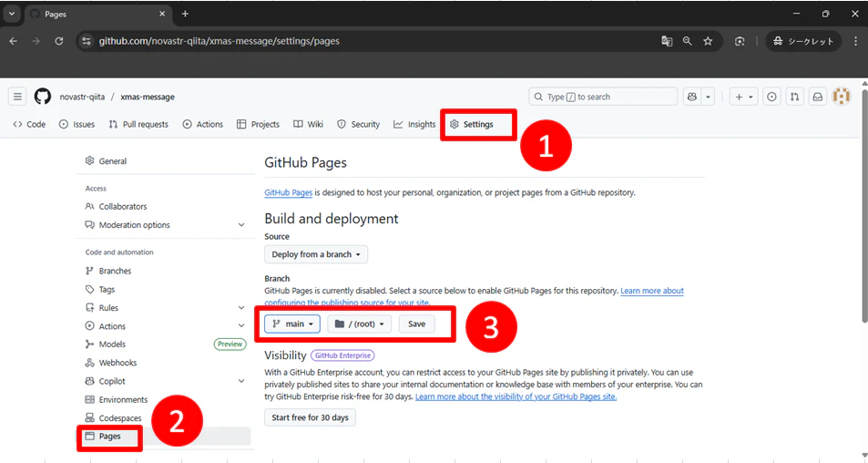Open xmas-message repository link

(148, 97)
